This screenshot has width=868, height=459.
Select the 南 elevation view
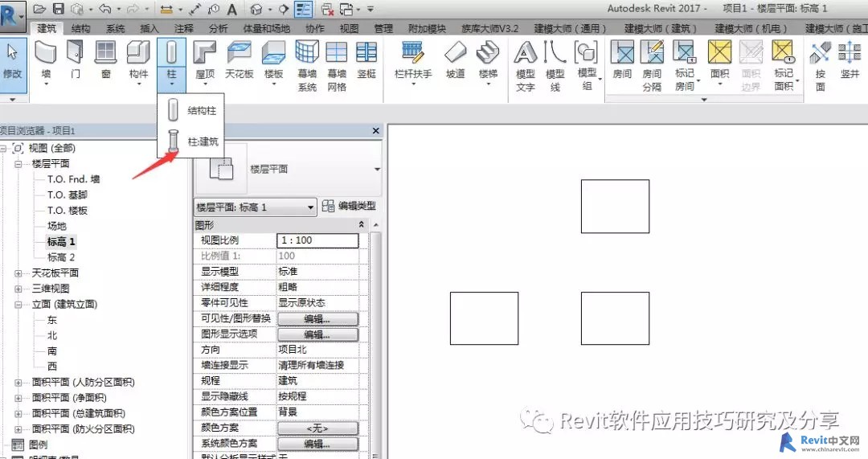(52, 350)
